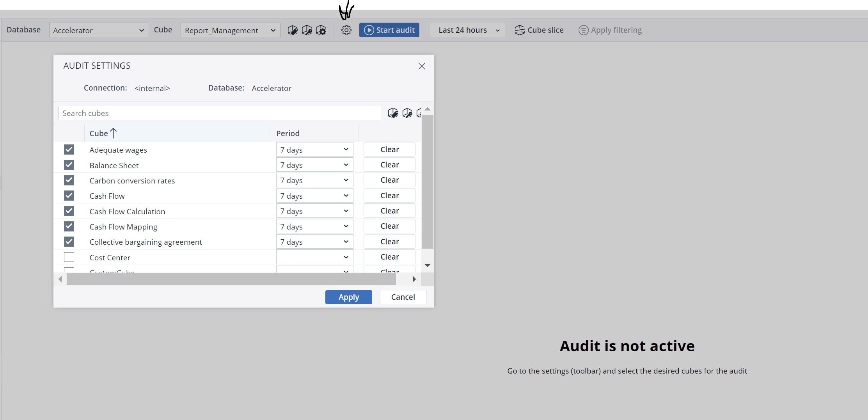Click the cube-with-tag icon beside Search cubes
Viewport: 868px width, 420px height.
(393, 113)
